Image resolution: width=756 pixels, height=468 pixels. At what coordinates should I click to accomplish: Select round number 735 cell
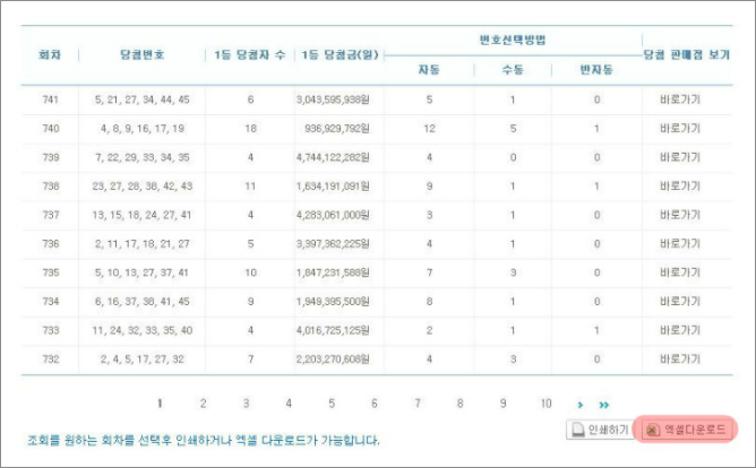[x=51, y=272]
